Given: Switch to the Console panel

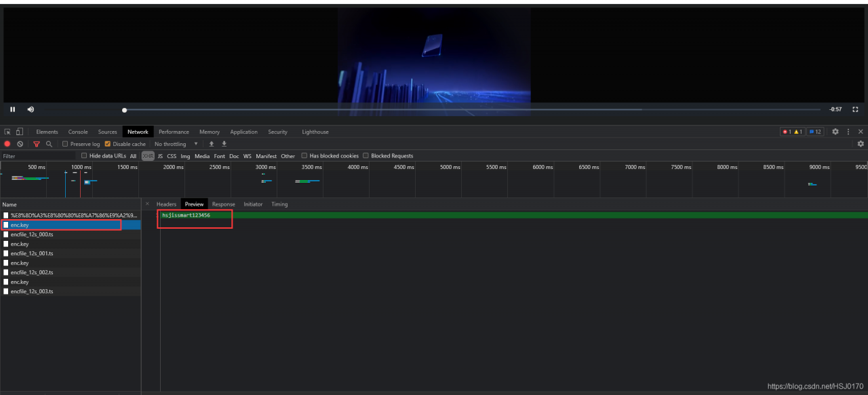Looking at the screenshot, I should 77,132.
